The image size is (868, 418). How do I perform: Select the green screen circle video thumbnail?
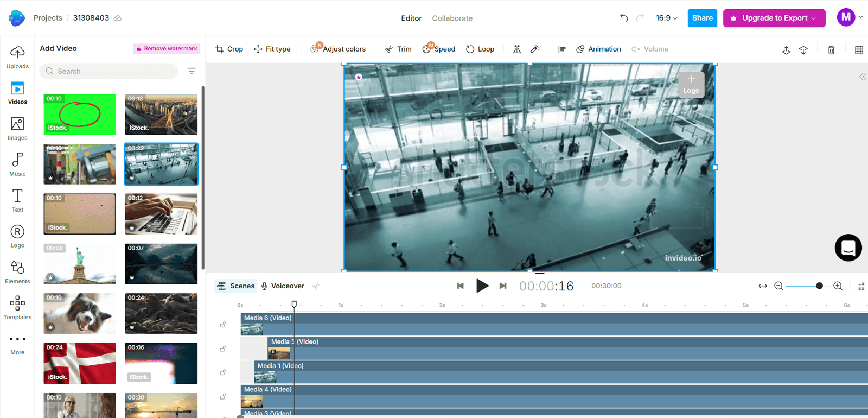[80, 115]
